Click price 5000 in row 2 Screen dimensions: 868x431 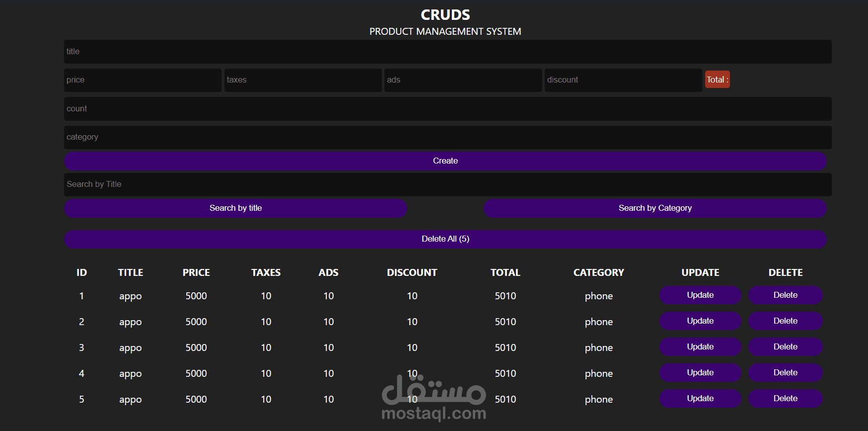196,322
